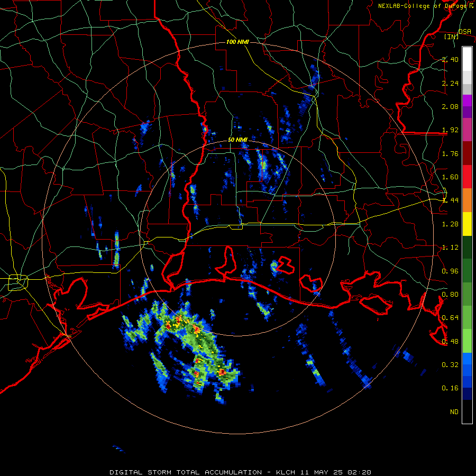Click the 0.16 legend value
The image size is (476, 476).
[x=450, y=388]
